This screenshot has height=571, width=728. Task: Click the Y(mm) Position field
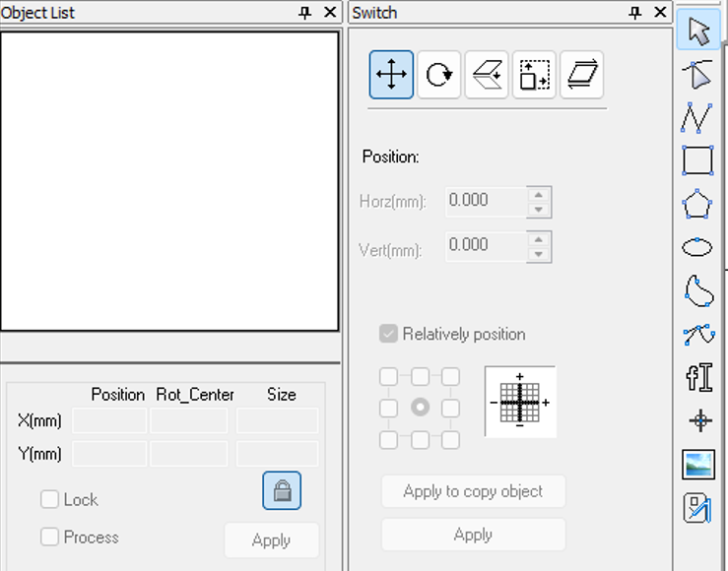tap(109, 453)
